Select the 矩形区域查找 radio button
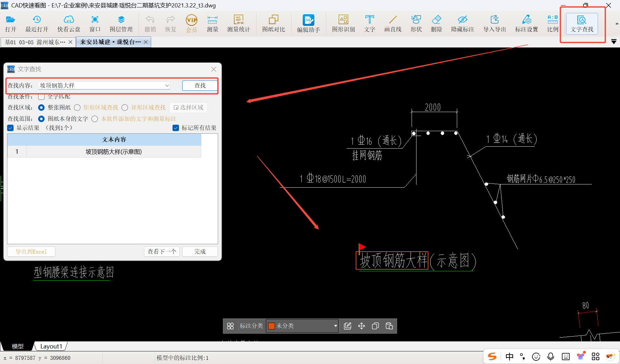The width and height of the screenshot is (620, 364). pos(77,108)
